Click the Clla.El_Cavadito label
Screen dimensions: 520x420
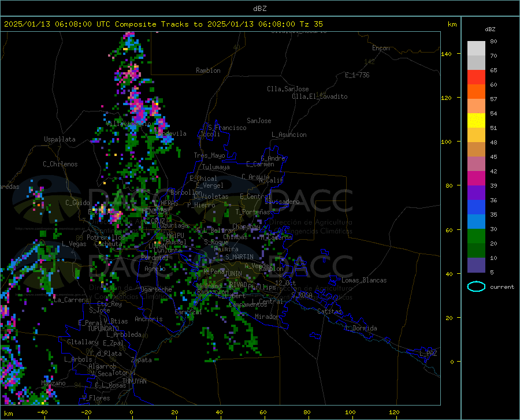(x=320, y=96)
